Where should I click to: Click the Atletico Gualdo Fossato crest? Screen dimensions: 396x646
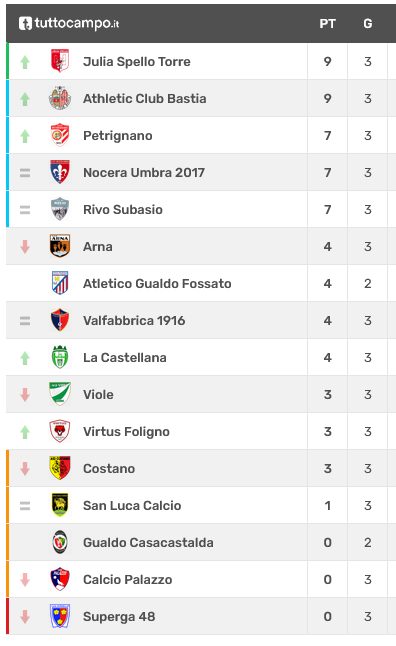(x=60, y=283)
